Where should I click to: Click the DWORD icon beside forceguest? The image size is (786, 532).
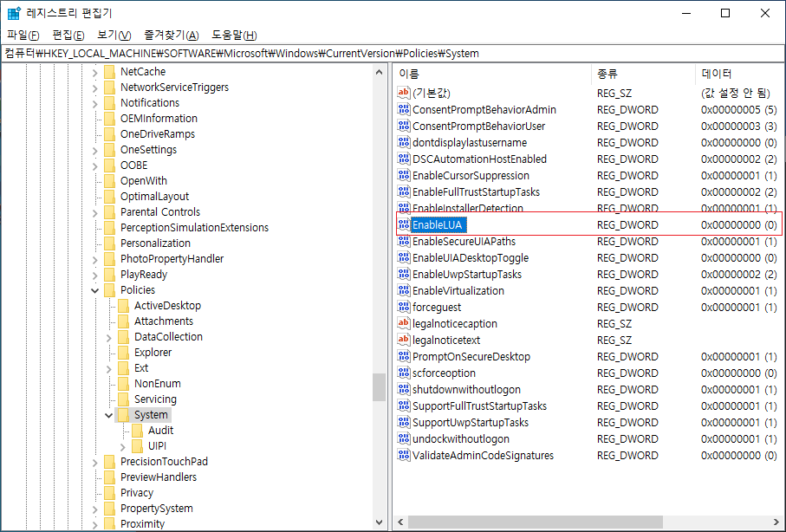[x=404, y=307]
